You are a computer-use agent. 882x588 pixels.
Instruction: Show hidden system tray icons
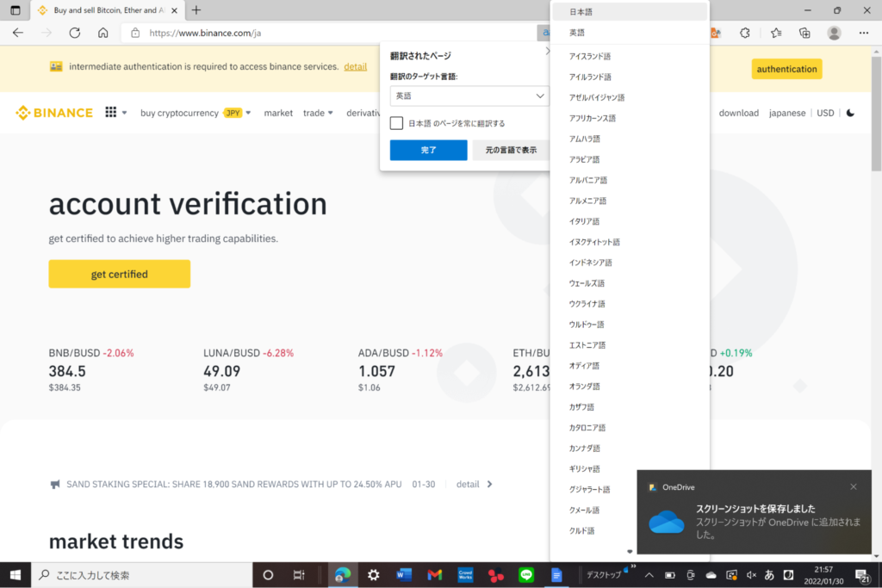pyautogui.click(x=649, y=575)
